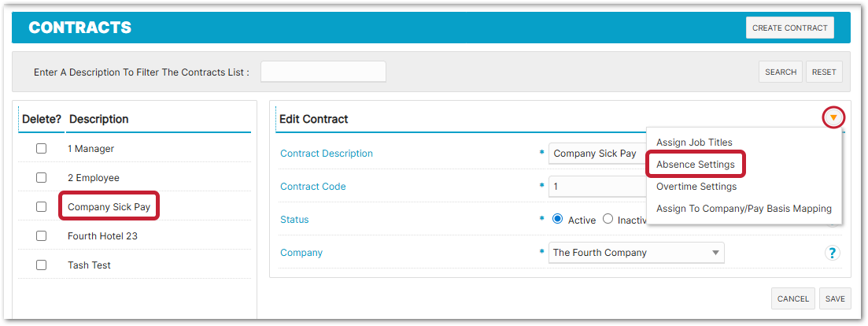
Task: Select the Inactive status radio button
Action: (x=608, y=220)
